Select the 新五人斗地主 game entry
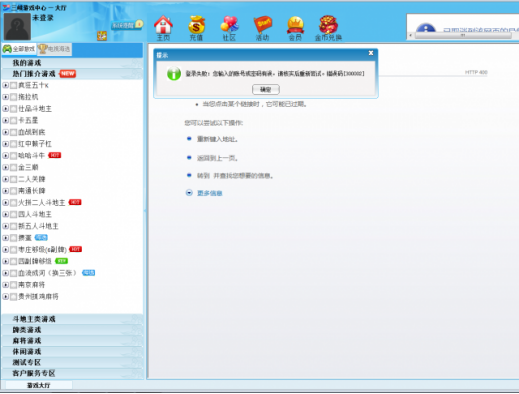This screenshot has height=394, width=519. 38,226
